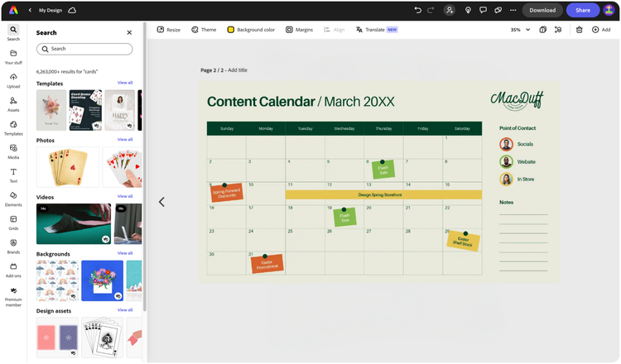Open the Upload panel in the sidebar
The image size is (621, 364).
point(13,81)
